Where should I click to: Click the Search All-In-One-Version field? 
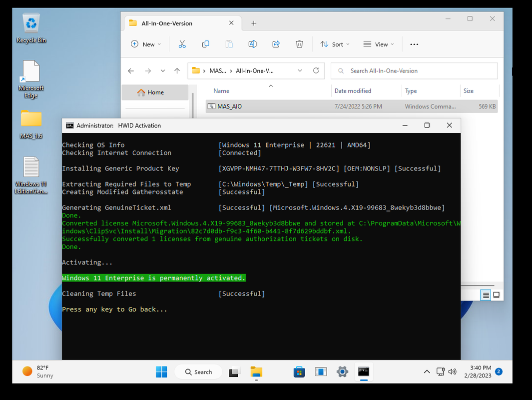414,71
